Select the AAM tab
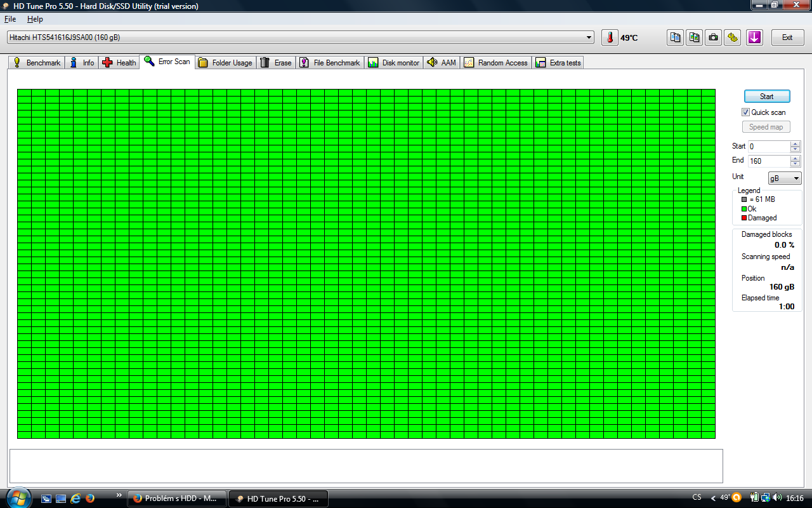This screenshot has width=812, height=508. (442, 62)
